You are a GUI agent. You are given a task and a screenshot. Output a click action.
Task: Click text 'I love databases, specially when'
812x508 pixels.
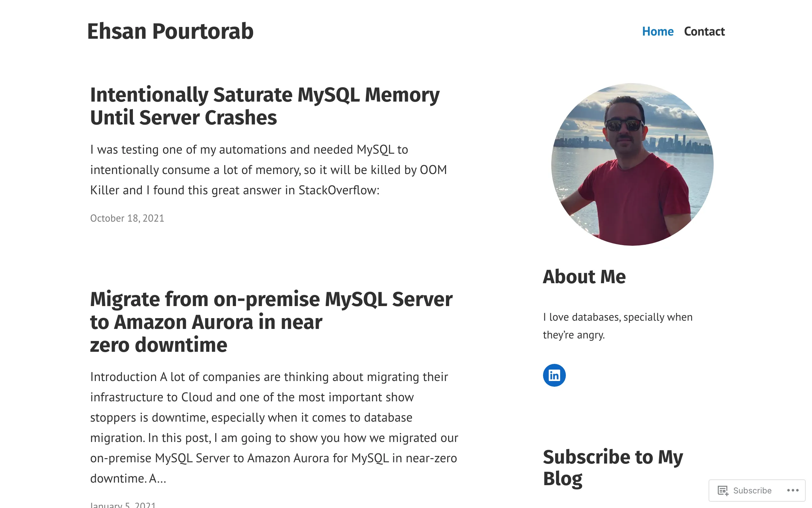tap(617, 317)
